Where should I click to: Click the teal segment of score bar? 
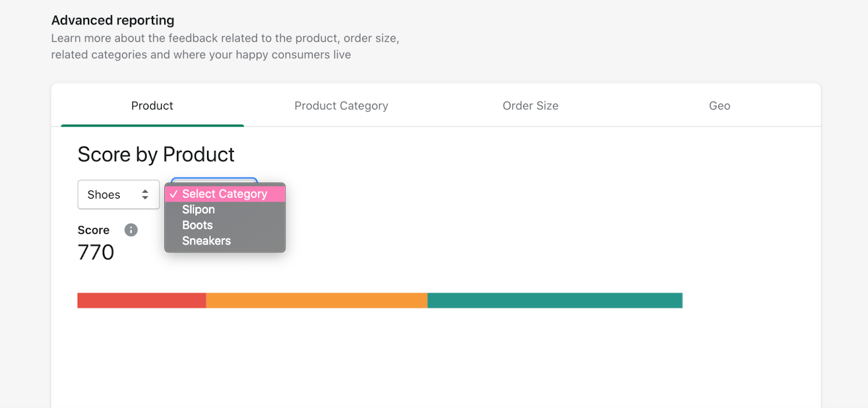coord(554,301)
